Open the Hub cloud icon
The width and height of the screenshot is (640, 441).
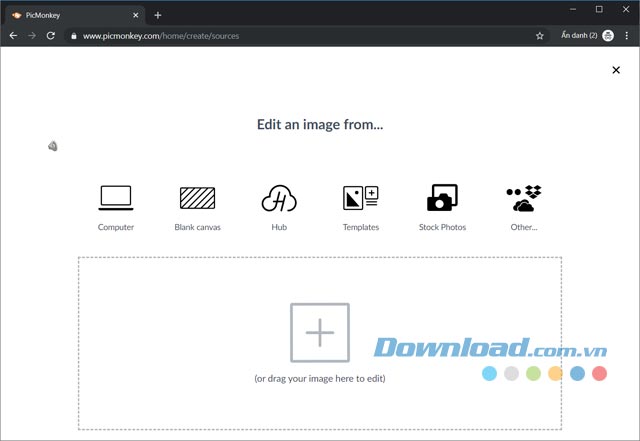(x=279, y=198)
